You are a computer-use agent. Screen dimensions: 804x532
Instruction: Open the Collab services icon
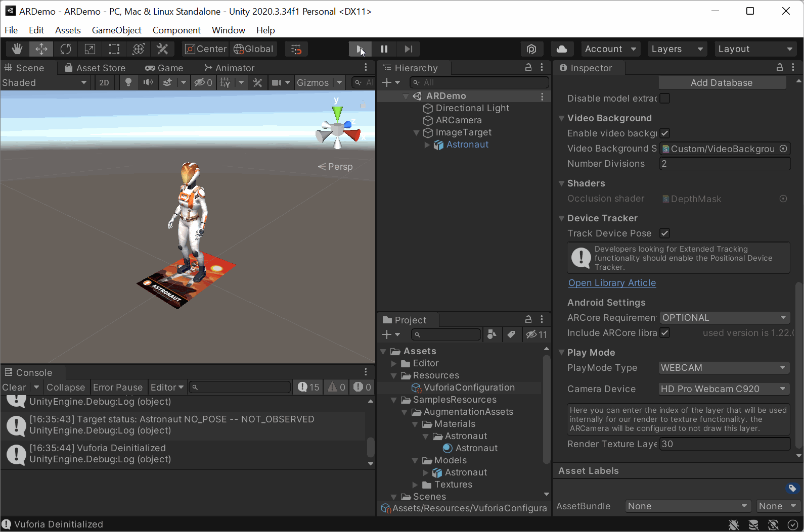[x=531, y=49]
